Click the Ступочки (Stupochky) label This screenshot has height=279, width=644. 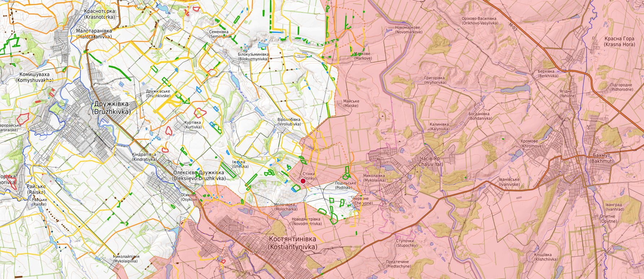pos(407,243)
